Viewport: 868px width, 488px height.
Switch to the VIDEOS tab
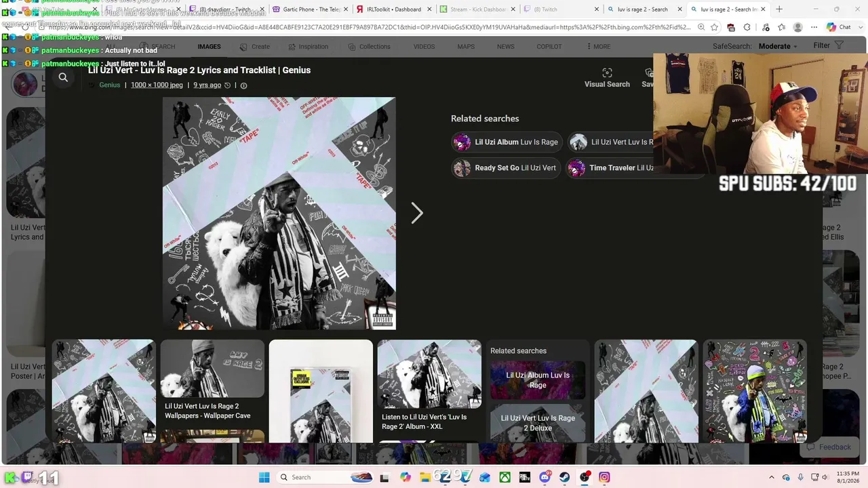tap(424, 47)
